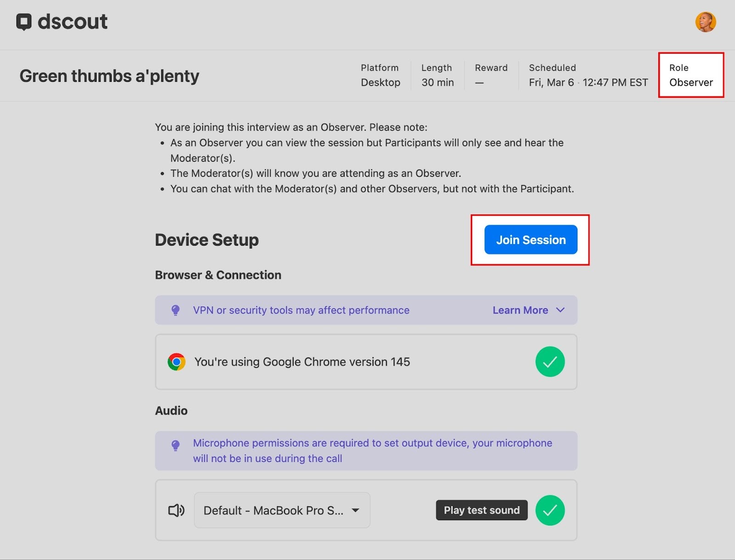The width and height of the screenshot is (735, 560).
Task: Click the Platform Desktop info
Action: pyautogui.click(x=380, y=75)
